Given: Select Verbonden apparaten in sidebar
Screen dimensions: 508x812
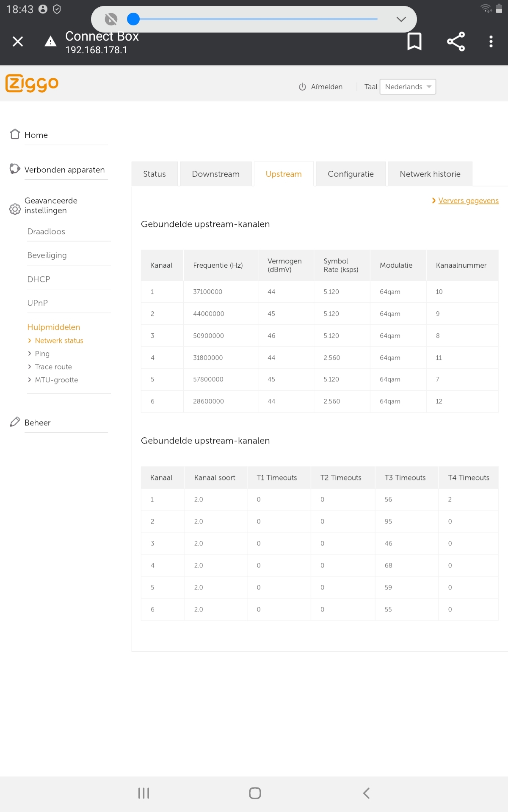Looking at the screenshot, I should [x=64, y=170].
